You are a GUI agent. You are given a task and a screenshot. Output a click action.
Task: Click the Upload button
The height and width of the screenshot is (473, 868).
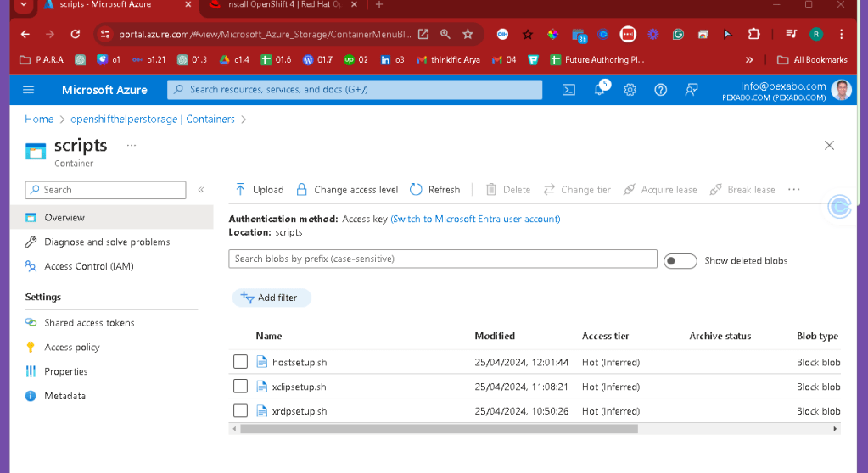260,190
